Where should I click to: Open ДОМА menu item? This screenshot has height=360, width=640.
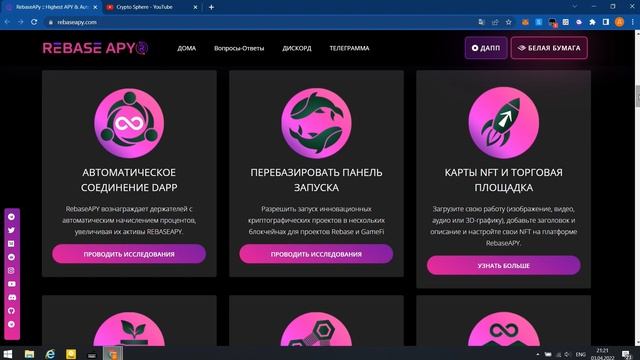coord(187,48)
